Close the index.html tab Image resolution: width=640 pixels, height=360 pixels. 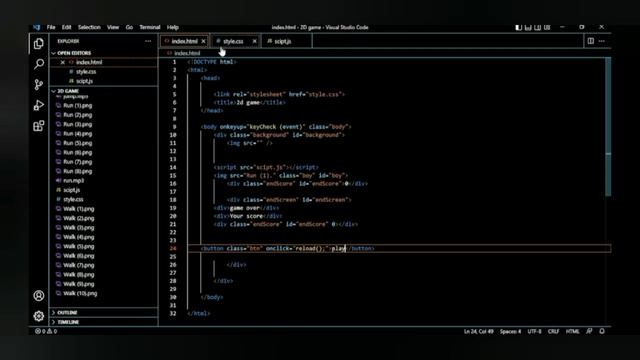tap(203, 41)
